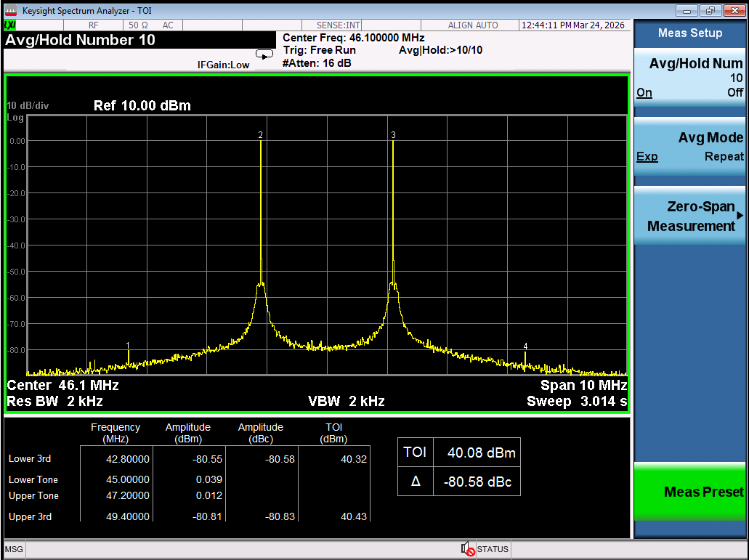Set Avg/Hold Num state to On

644,93
